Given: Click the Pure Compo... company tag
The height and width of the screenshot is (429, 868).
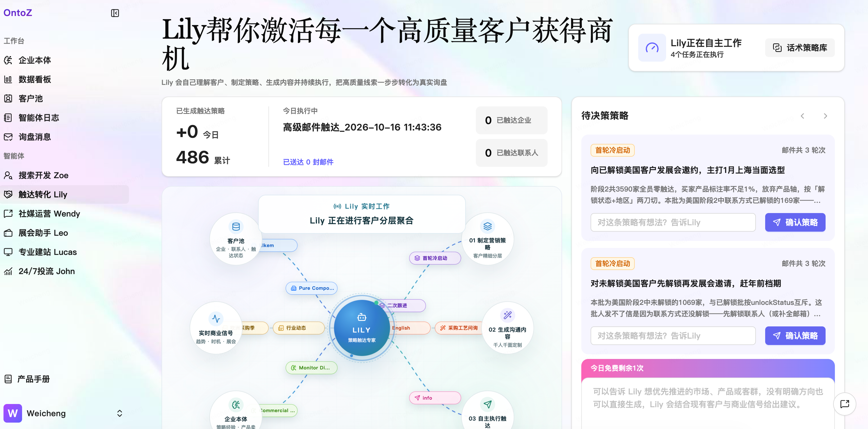Looking at the screenshot, I should pyautogui.click(x=312, y=288).
